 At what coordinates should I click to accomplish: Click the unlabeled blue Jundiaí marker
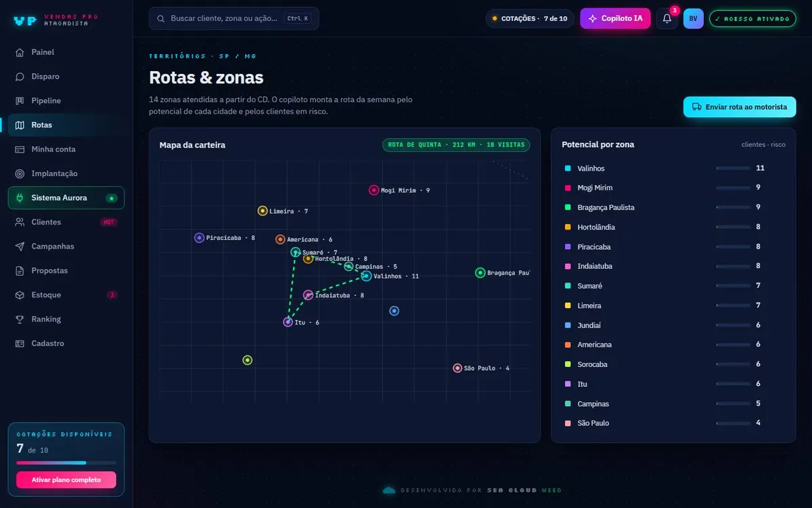click(x=394, y=311)
